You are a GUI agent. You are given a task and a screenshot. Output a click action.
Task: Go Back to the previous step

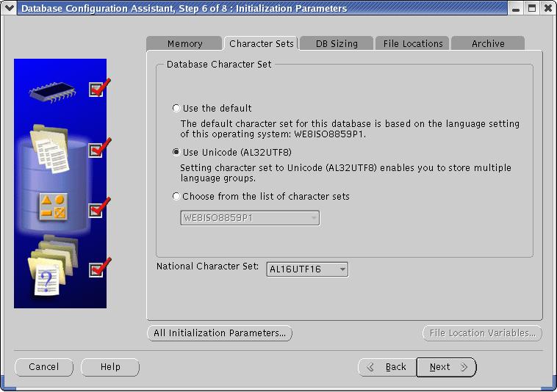387,367
